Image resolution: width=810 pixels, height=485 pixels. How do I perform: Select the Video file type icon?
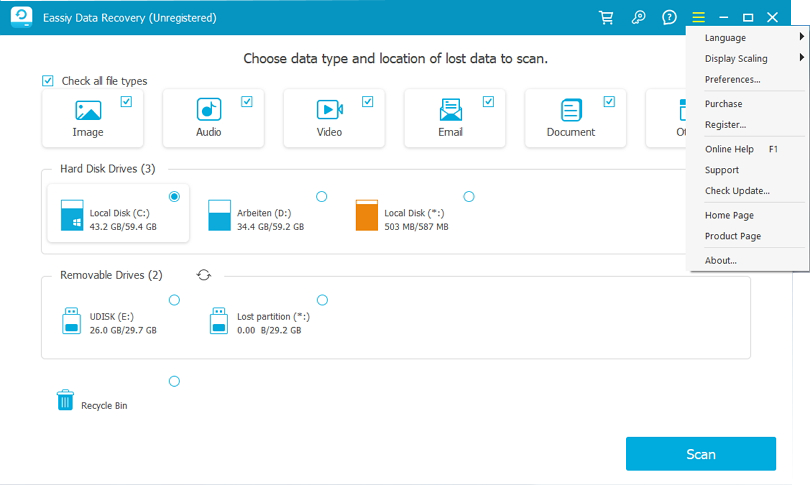[x=330, y=109]
